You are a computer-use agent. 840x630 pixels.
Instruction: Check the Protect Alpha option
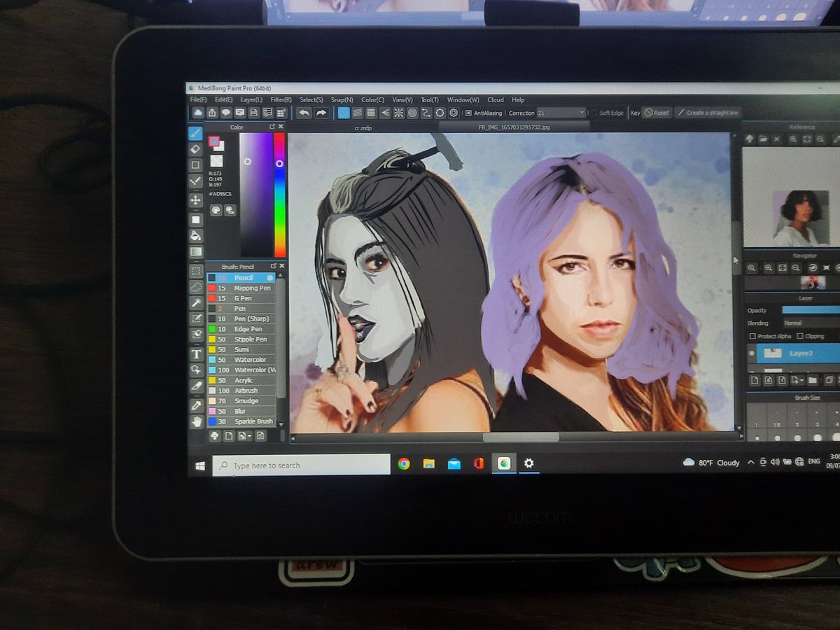752,336
